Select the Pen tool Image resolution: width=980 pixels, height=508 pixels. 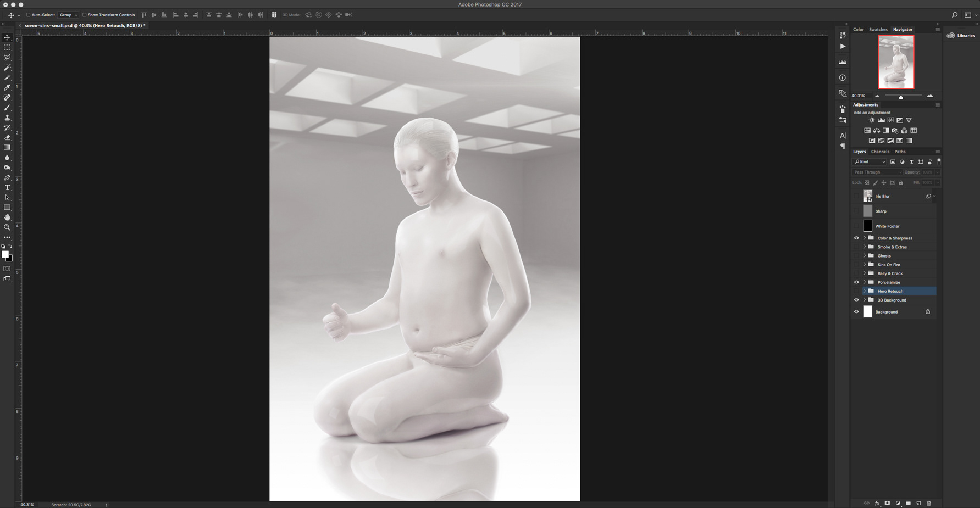tap(7, 177)
